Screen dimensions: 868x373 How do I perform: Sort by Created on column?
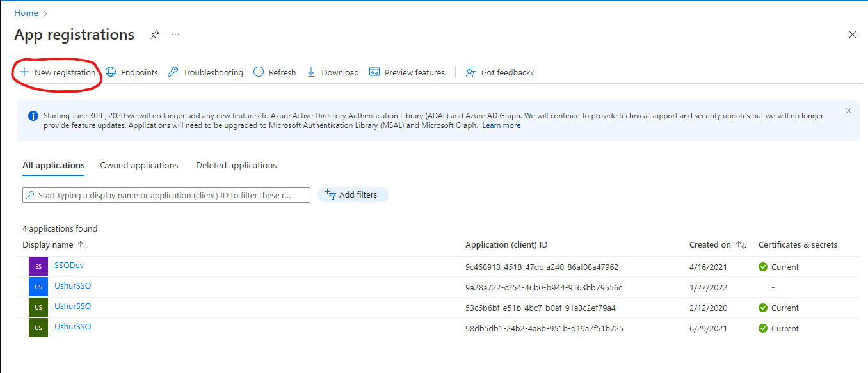[x=718, y=244]
